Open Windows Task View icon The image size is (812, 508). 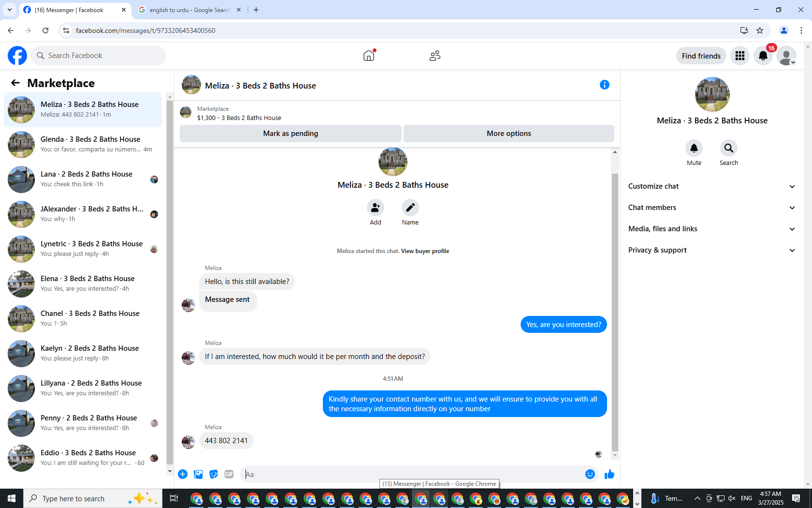[174, 498]
